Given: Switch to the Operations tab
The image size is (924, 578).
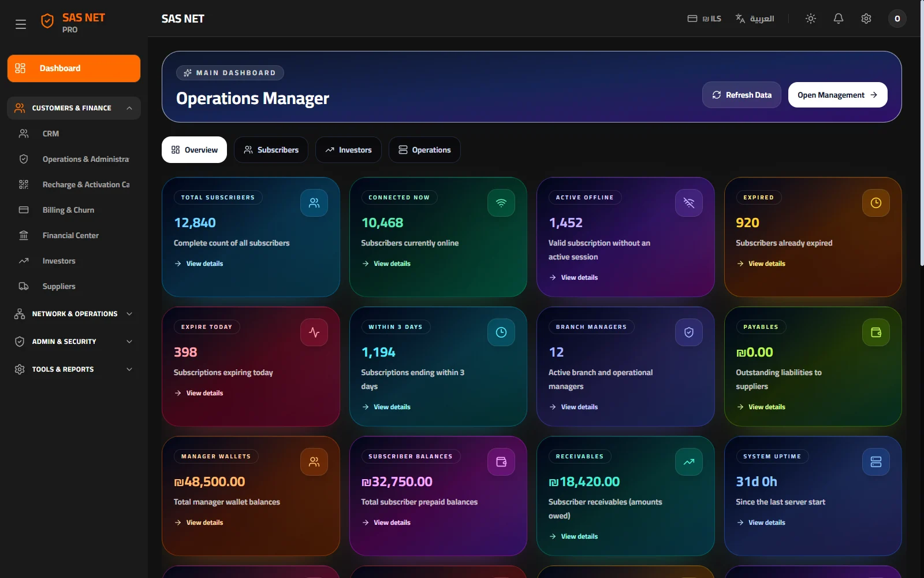Looking at the screenshot, I should (x=424, y=150).
